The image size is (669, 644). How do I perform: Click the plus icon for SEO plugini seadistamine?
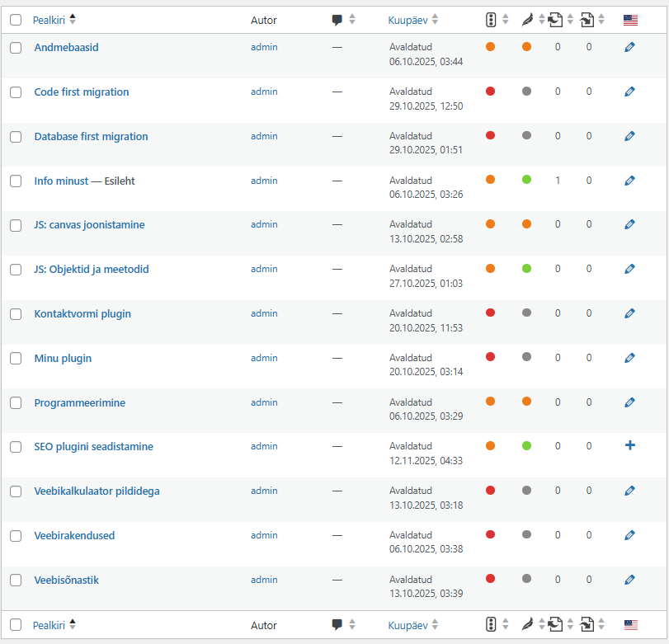coord(629,445)
